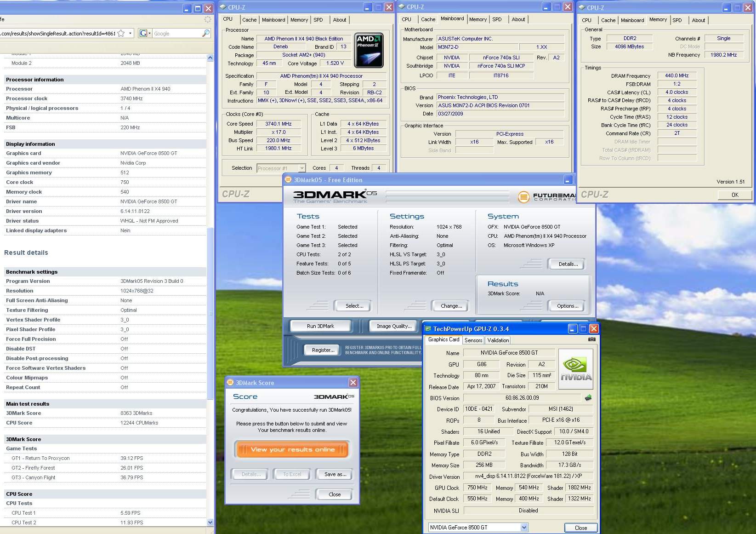This screenshot has width=756, height=534.
Task: Click the GPU-Z title bar icon
Action: 428,329
